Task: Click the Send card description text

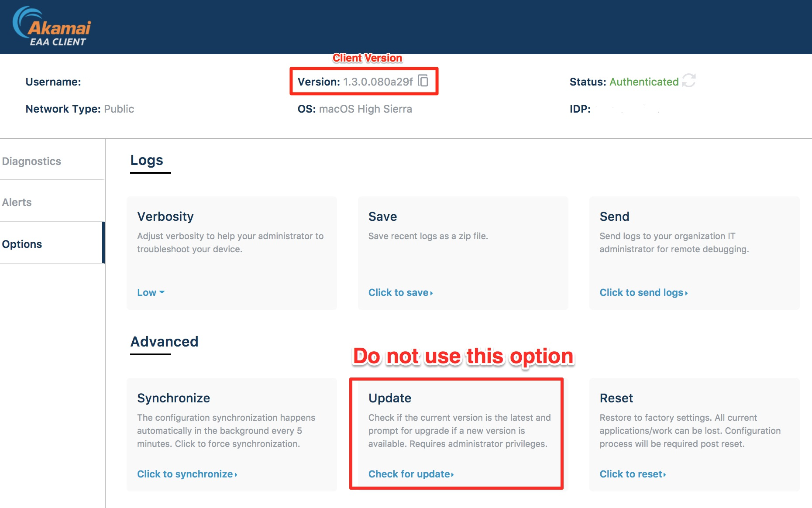Action: (674, 243)
